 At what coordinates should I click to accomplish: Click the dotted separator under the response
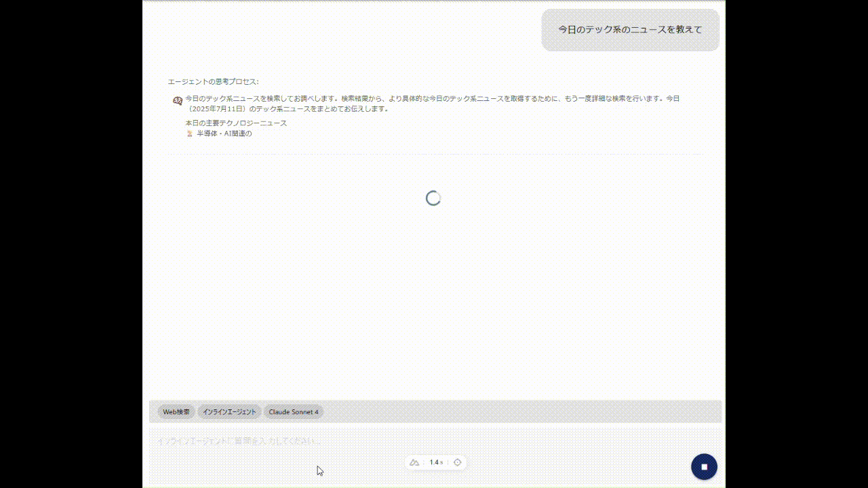(434, 155)
